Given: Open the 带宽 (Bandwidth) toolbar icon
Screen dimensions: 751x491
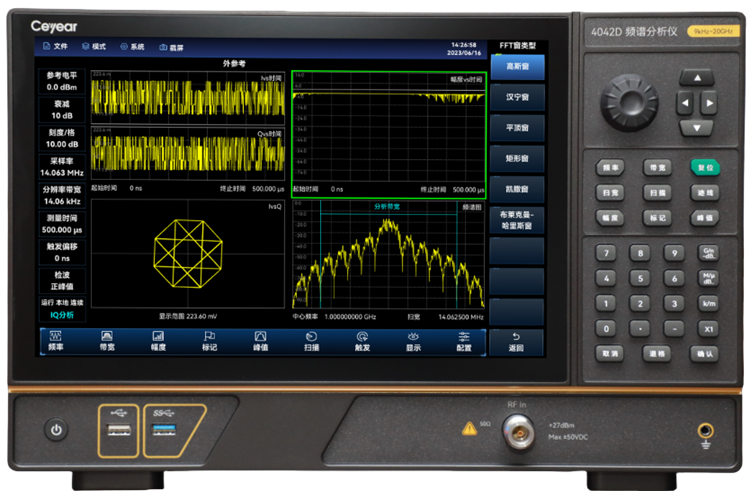Looking at the screenshot, I should (x=106, y=340).
